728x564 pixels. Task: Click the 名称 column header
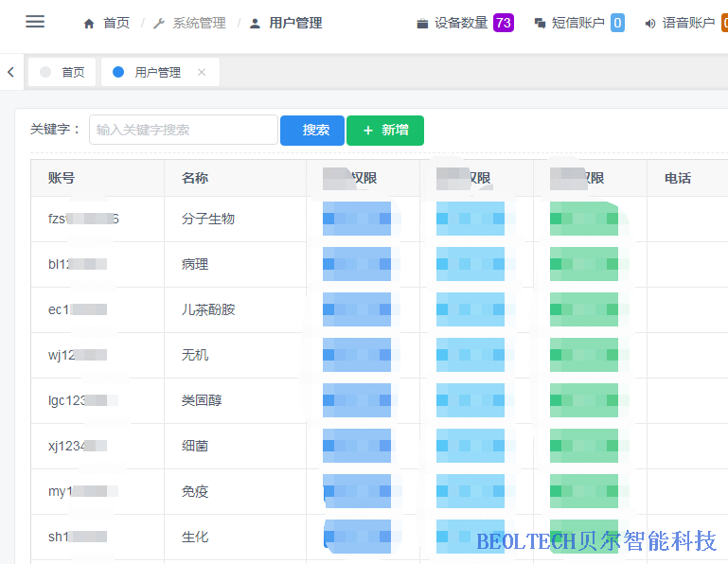[x=195, y=178]
